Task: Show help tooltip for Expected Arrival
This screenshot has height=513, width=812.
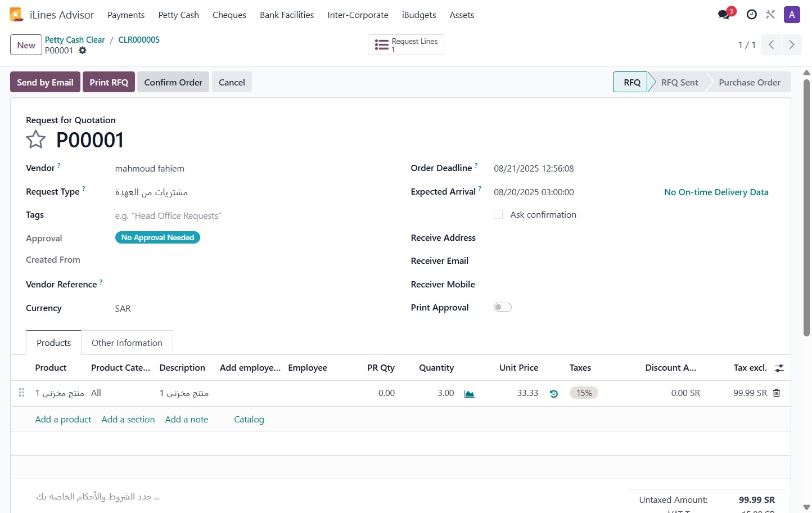Action: [x=480, y=189]
